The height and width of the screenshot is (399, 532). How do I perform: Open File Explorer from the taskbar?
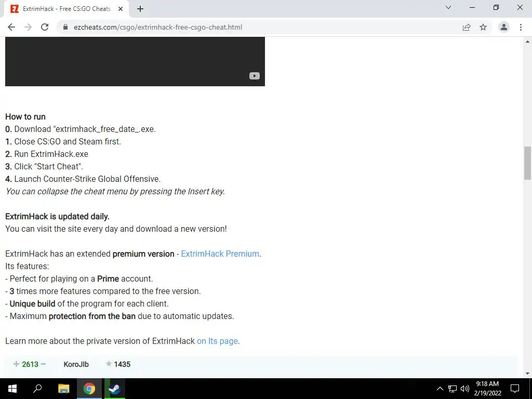[63, 389]
